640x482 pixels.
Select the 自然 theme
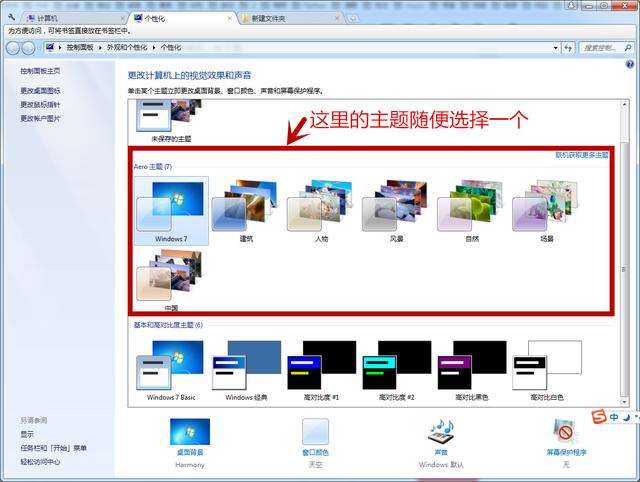[x=471, y=211]
